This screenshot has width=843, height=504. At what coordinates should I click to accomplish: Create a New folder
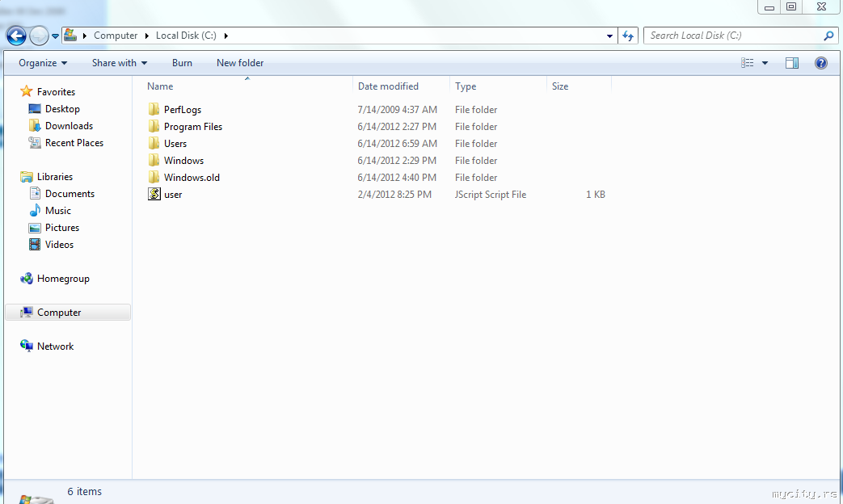240,63
